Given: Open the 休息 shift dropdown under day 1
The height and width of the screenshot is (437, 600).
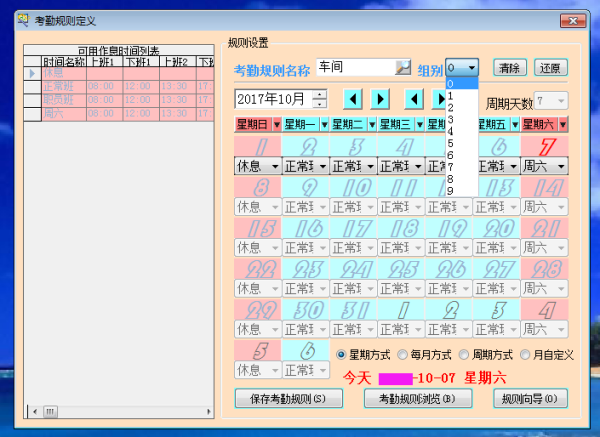Looking at the screenshot, I should 274,166.
